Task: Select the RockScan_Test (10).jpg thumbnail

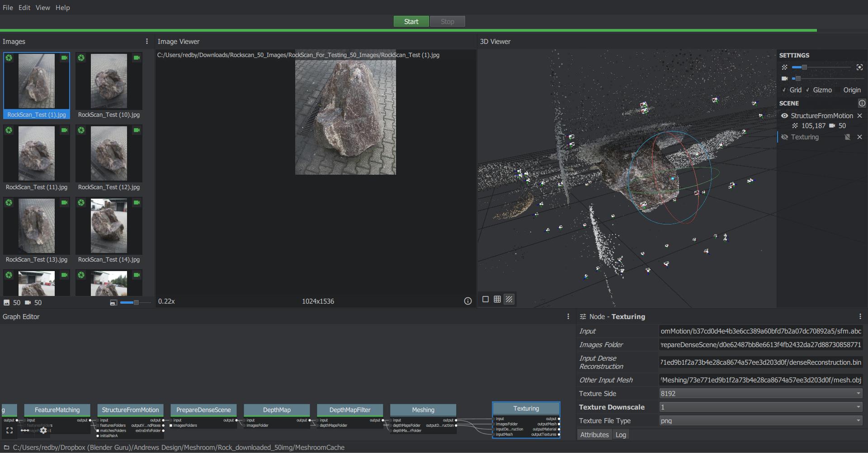Action: (x=109, y=86)
